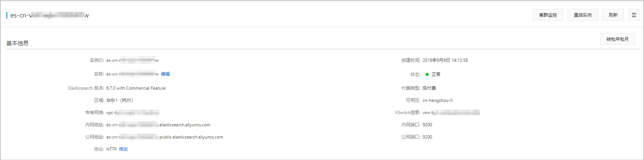Click the 集群监控 button

(548, 15)
